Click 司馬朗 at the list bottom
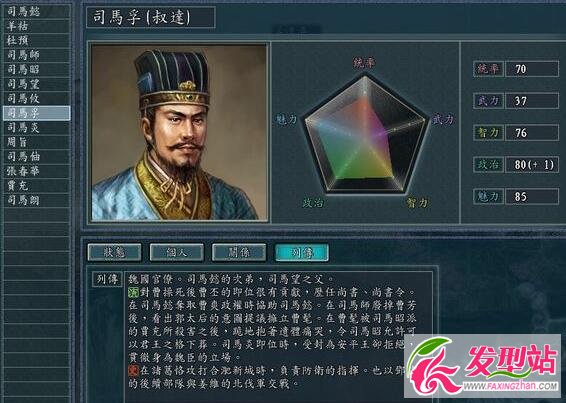This screenshot has height=403, width=566. tap(37, 200)
